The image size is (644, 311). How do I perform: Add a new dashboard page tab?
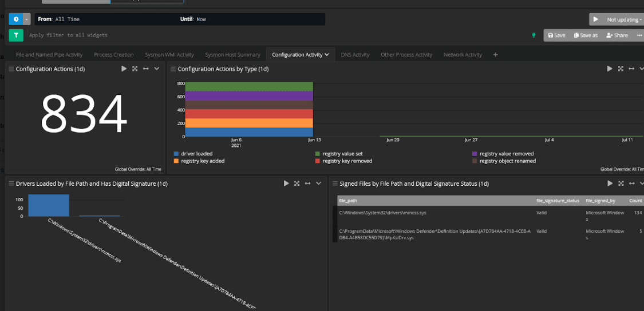pos(496,55)
